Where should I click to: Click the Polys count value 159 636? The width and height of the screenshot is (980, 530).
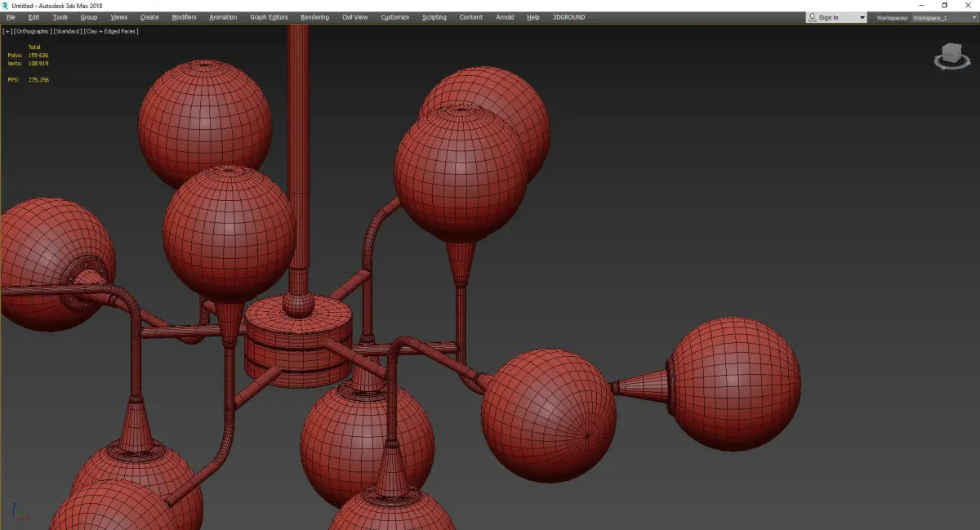click(x=38, y=56)
